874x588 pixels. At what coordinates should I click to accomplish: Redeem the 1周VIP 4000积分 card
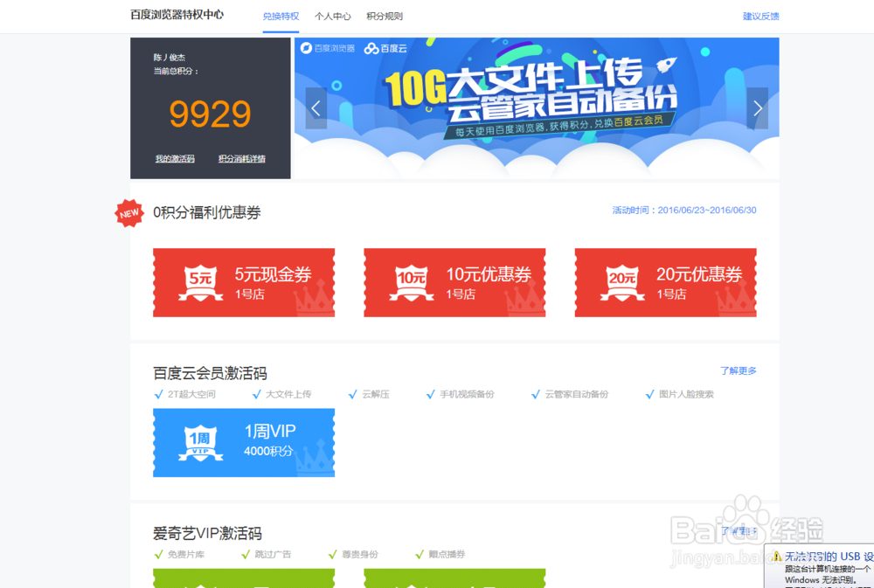(x=244, y=443)
